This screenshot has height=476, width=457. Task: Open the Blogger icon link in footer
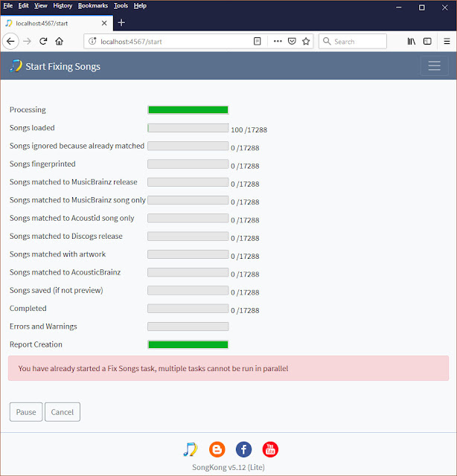217,449
